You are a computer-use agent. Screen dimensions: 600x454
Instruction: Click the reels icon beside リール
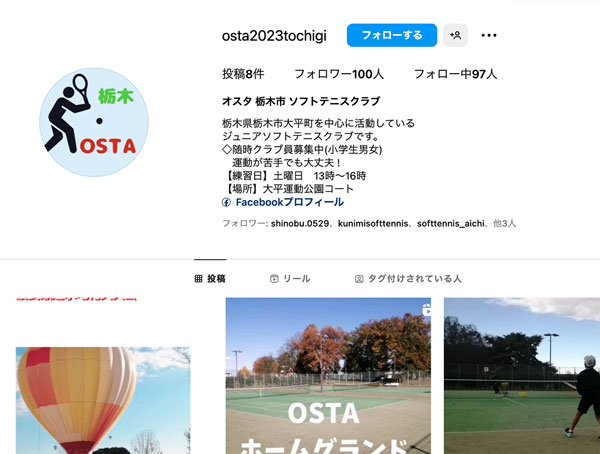click(274, 279)
